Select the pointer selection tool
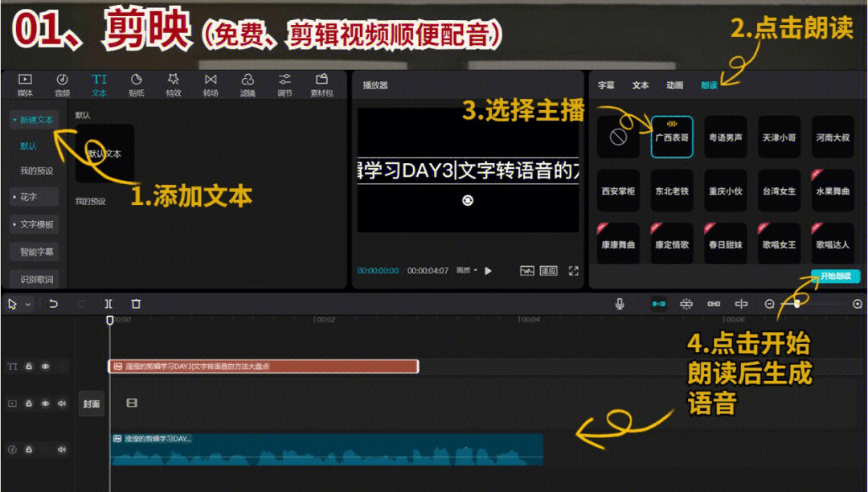Image resolution: width=868 pixels, height=492 pixels. [13, 303]
